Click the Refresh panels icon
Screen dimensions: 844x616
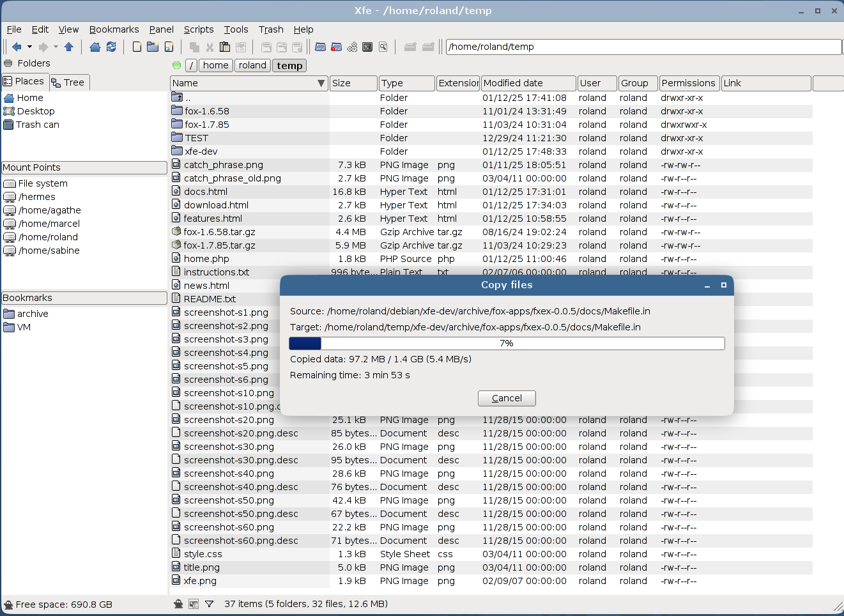[111, 47]
